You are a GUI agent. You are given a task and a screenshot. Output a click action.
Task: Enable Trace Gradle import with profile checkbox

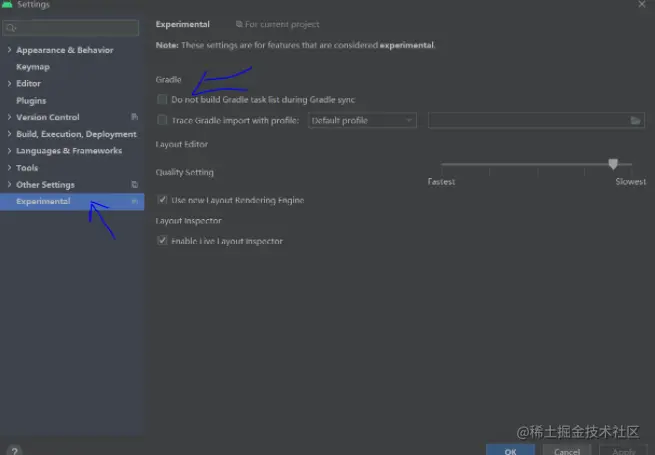[x=162, y=120]
